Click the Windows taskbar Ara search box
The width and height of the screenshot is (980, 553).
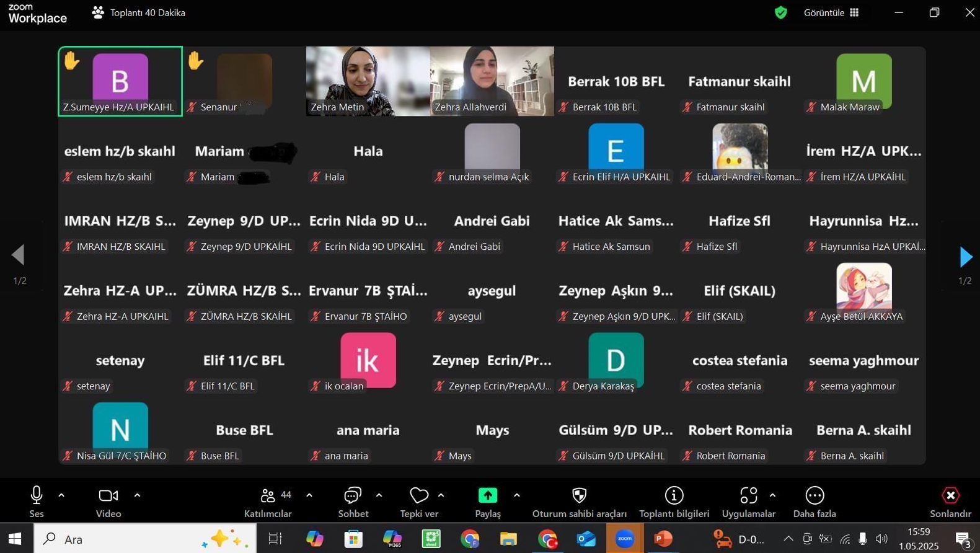click(145, 539)
